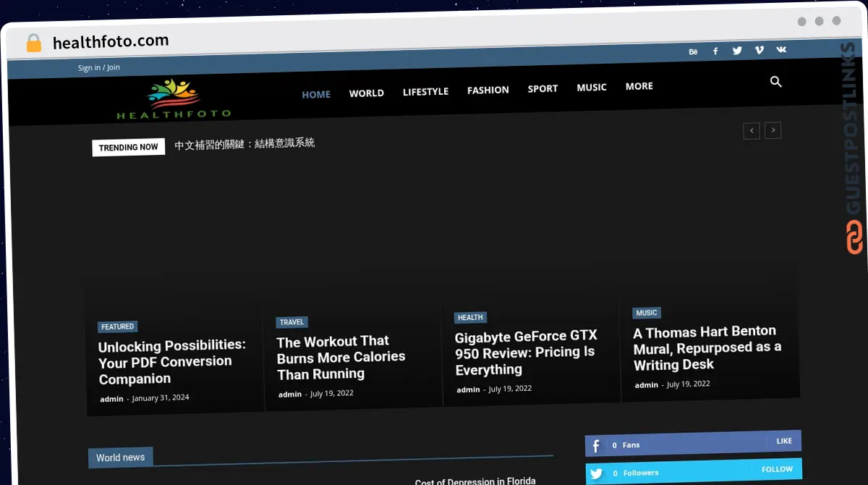Click the Twitter icon beside Followers count
This screenshot has height=485, width=868.
point(596,474)
